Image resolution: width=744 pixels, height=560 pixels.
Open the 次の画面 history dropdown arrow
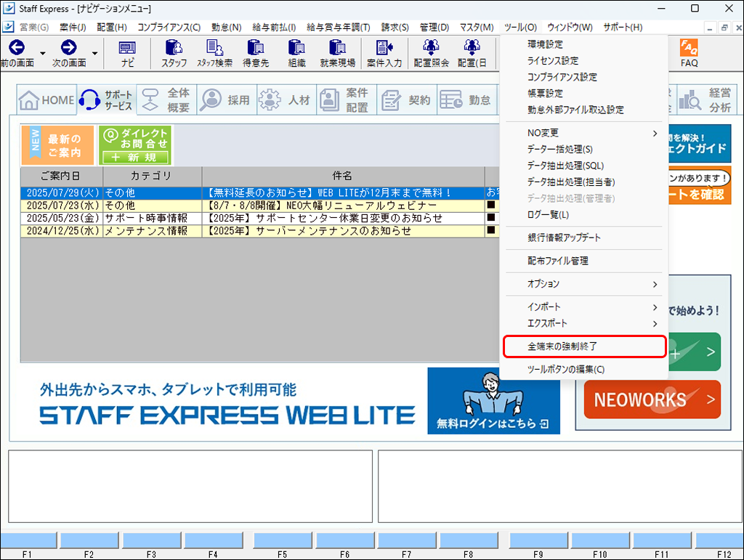tap(95, 53)
